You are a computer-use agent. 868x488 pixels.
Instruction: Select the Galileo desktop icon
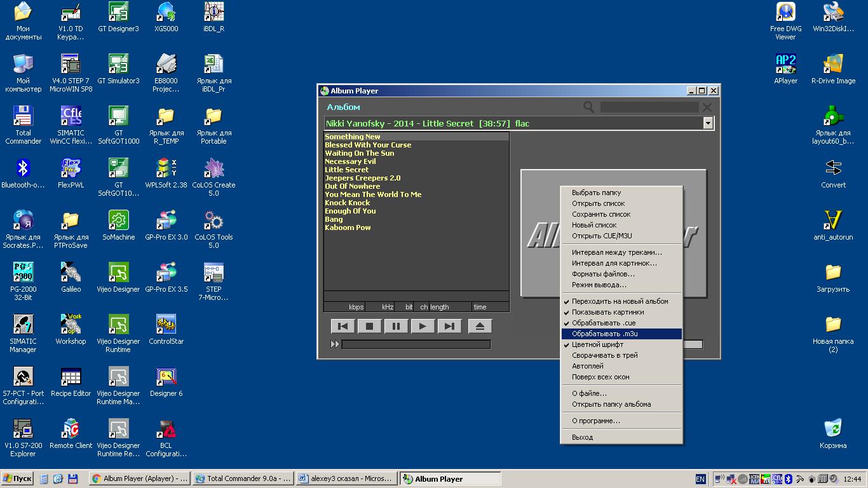pyautogui.click(x=71, y=278)
